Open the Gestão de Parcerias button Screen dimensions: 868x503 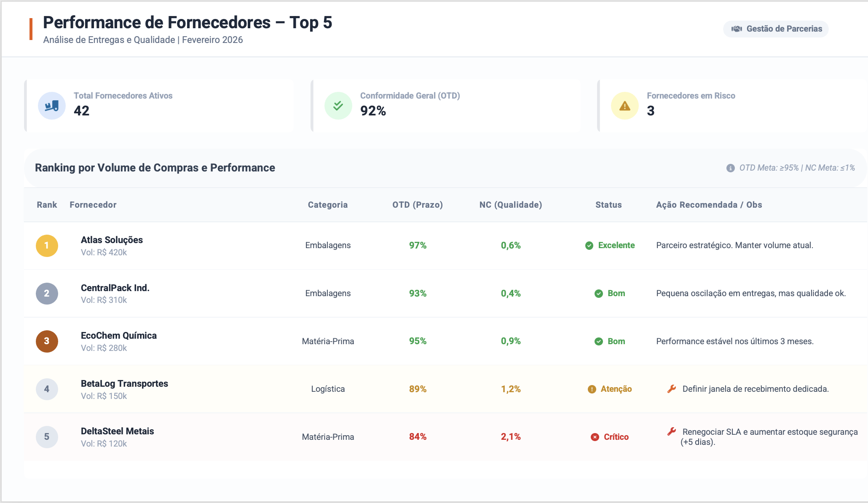click(776, 29)
